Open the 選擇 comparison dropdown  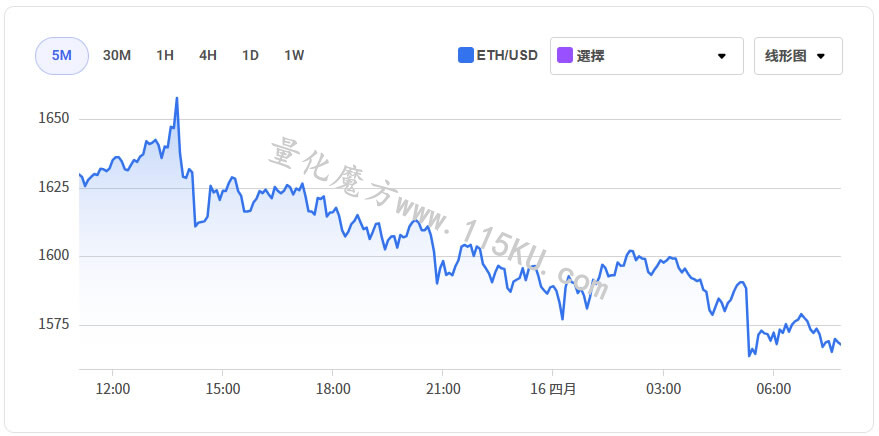tap(646, 56)
